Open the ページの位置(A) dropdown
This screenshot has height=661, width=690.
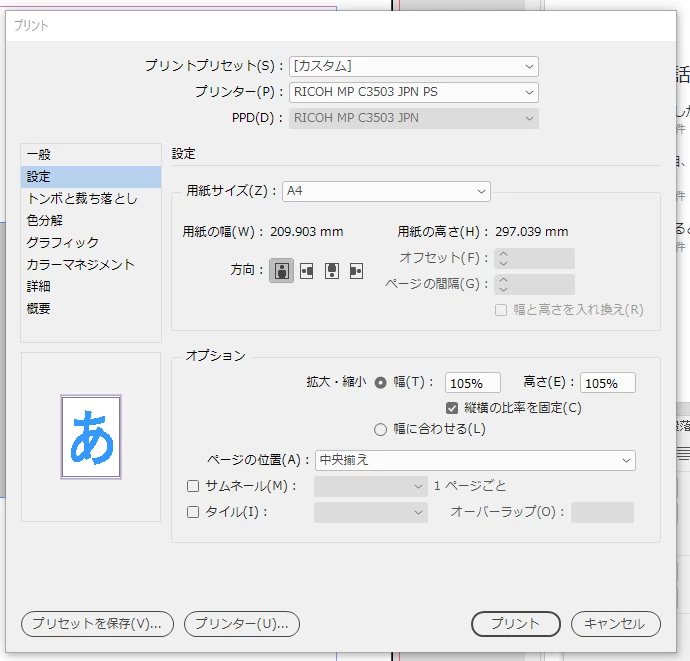pos(475,460)
